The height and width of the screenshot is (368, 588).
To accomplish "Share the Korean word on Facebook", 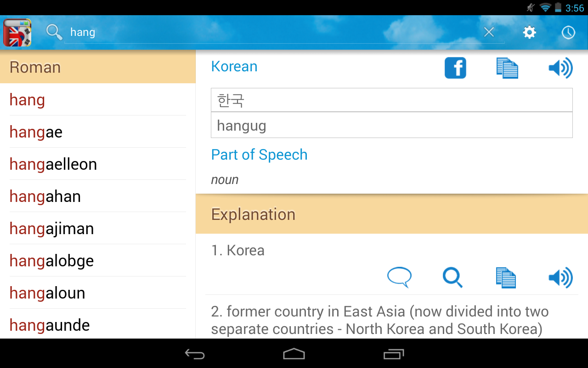I will (x=455, y=68).
